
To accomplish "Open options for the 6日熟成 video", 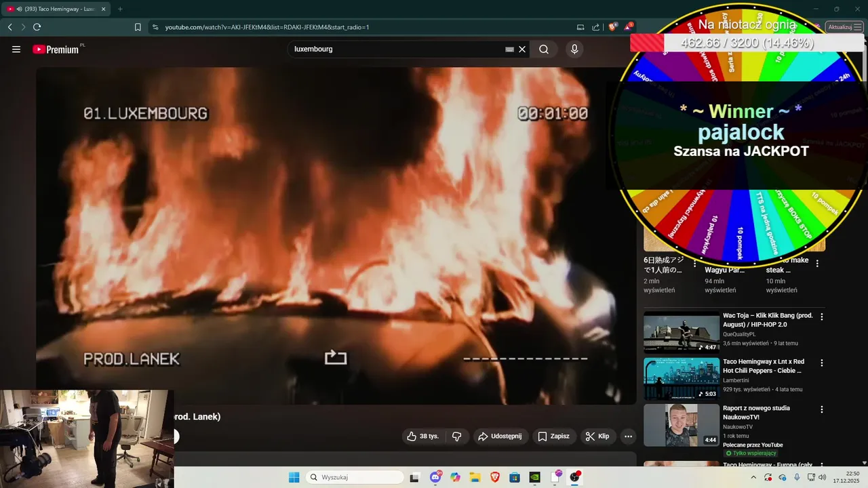I will coord(694,264).
